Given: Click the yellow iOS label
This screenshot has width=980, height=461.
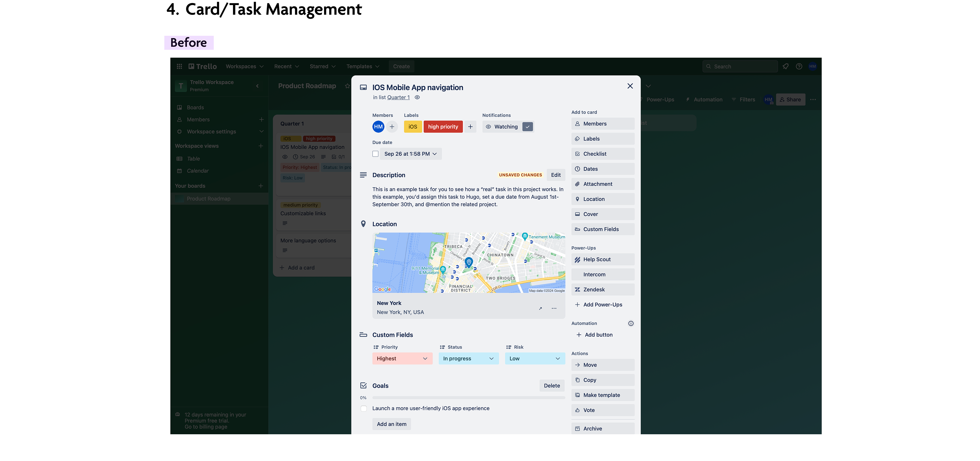Looking at the screenshot, I should coord(413,127).
